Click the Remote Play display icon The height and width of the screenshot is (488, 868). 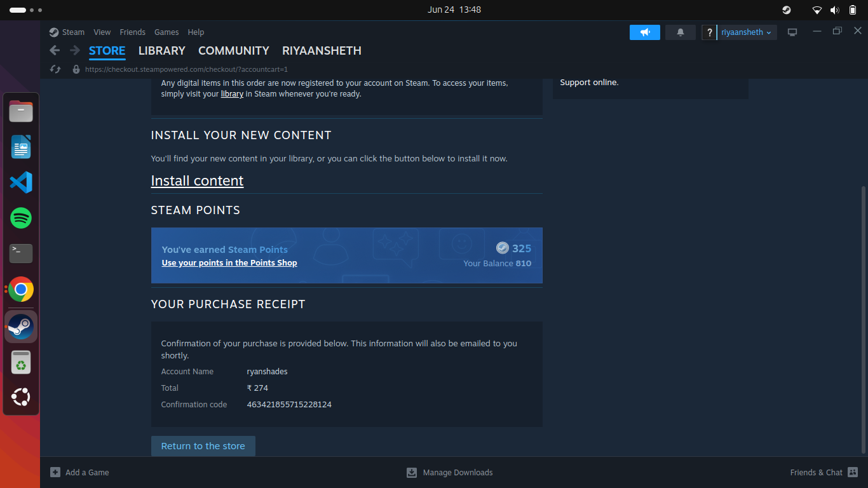792,32
